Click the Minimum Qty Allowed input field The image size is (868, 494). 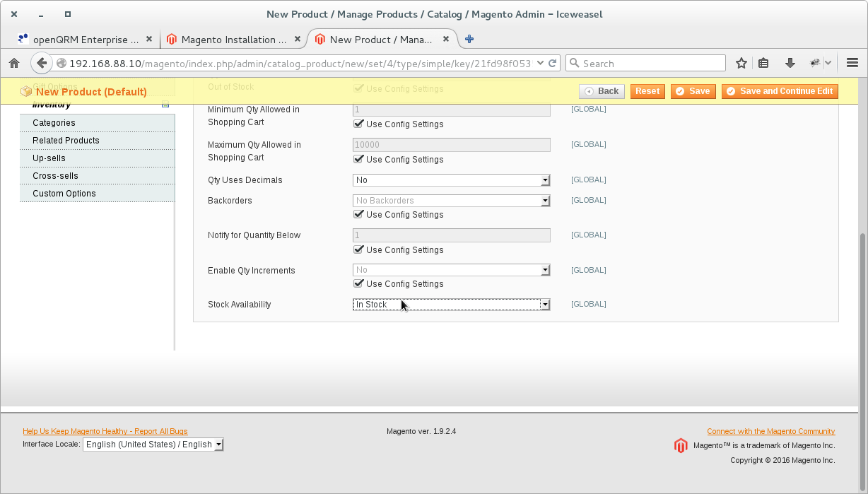tap(452, 110)
